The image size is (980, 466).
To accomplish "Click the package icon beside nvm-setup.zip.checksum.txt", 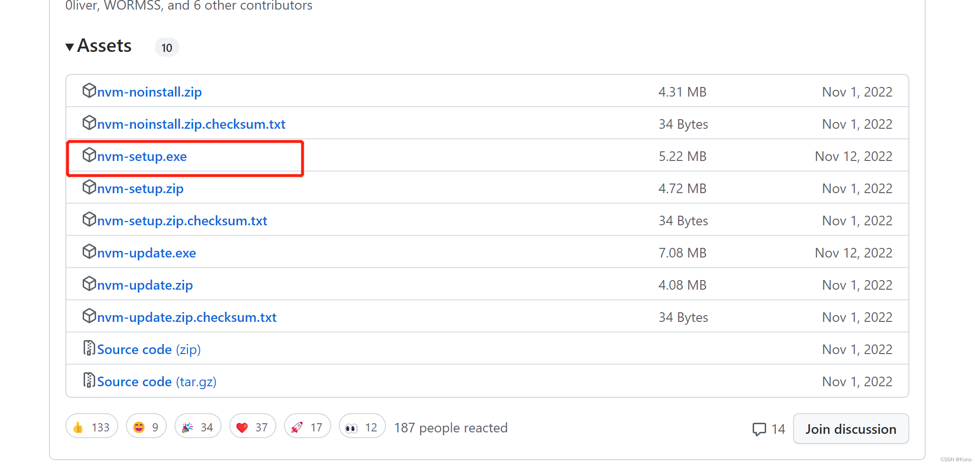I will (x=89, y=219).
